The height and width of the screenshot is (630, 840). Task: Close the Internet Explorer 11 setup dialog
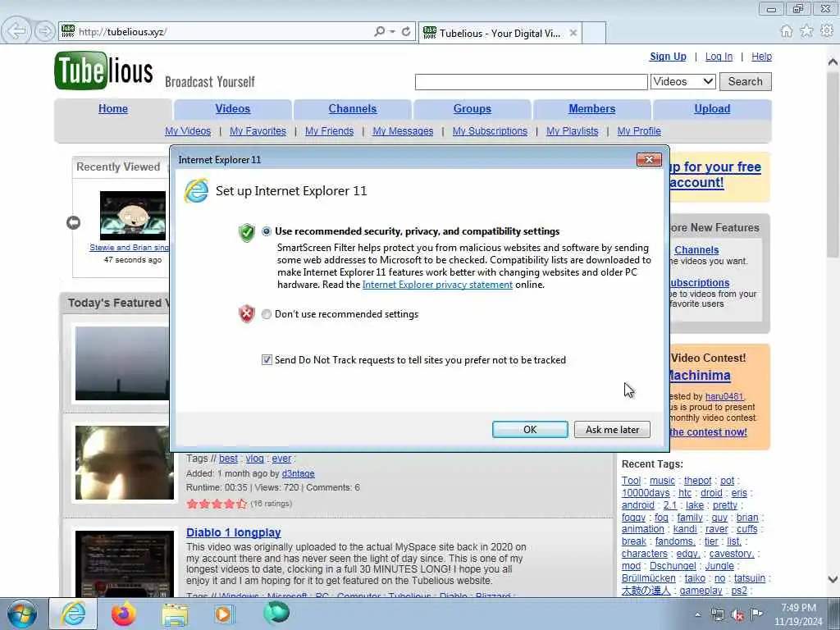(649, 160)
